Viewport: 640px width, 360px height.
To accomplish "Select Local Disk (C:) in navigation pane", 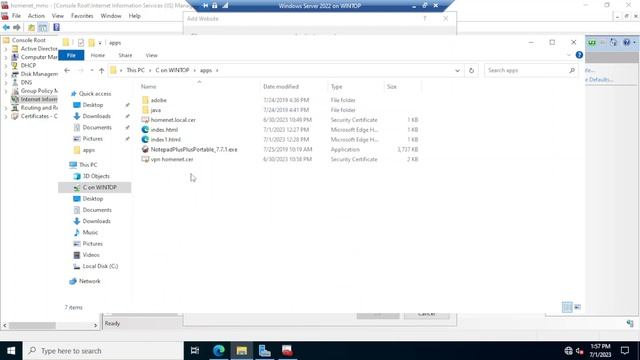I will (x=100, y=266).
